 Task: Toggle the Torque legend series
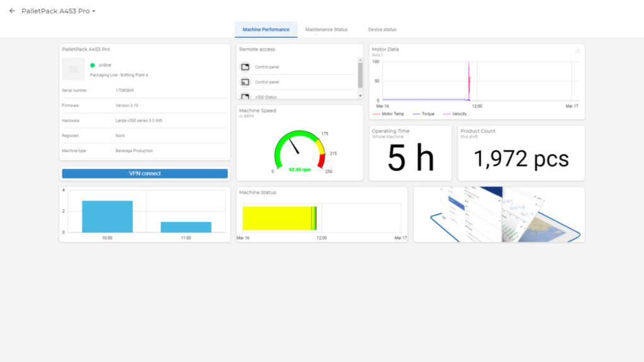424,114
